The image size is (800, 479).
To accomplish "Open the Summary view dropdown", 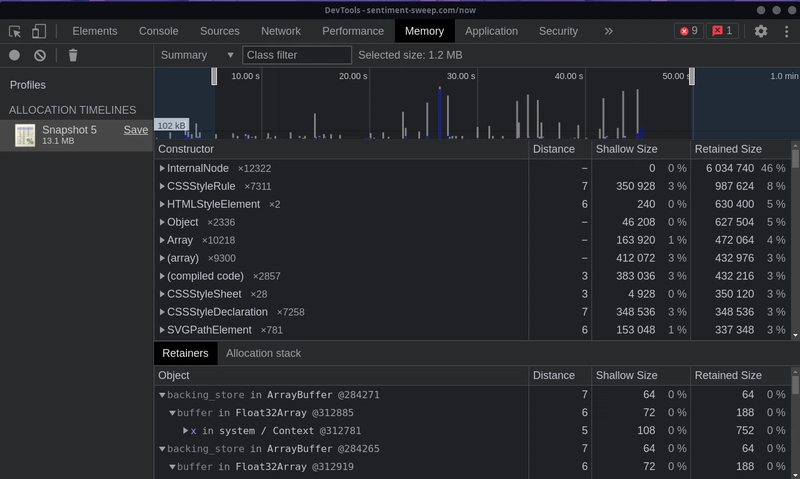I will 197,55.
